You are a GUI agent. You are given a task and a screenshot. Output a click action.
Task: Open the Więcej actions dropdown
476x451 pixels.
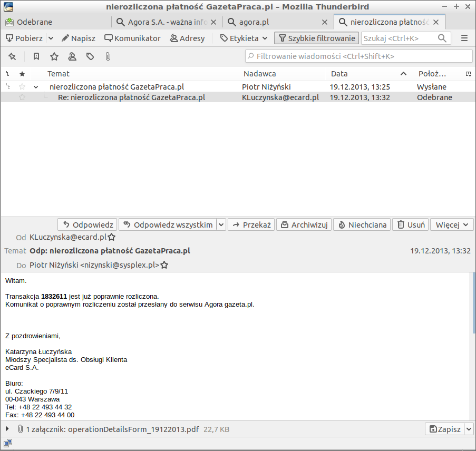[452, 225]
